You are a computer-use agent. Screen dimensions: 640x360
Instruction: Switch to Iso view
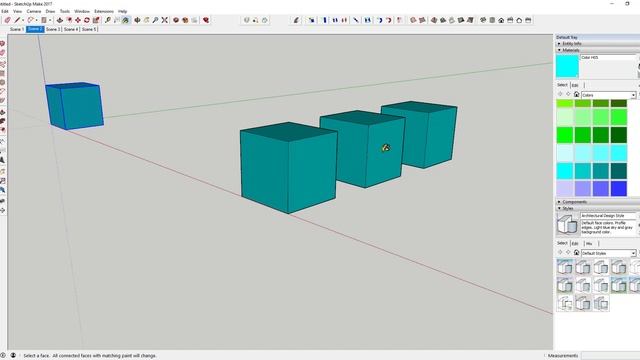coord(483,20)
